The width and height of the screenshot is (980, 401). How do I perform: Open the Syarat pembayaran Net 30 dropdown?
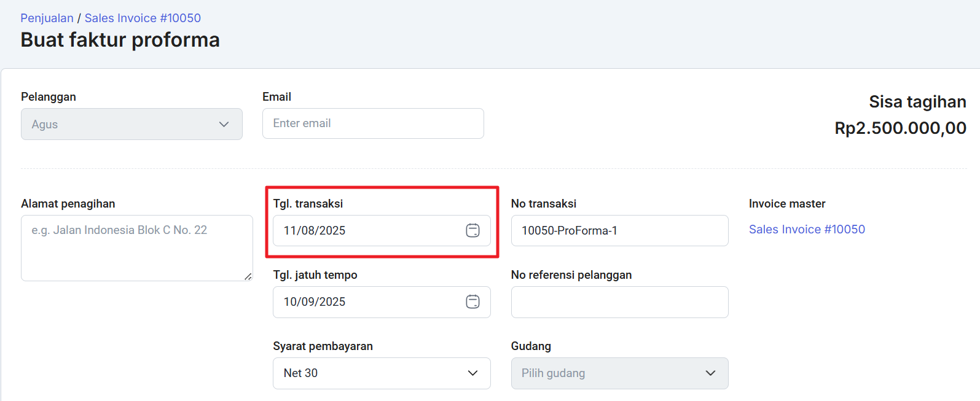coord(381,373)
